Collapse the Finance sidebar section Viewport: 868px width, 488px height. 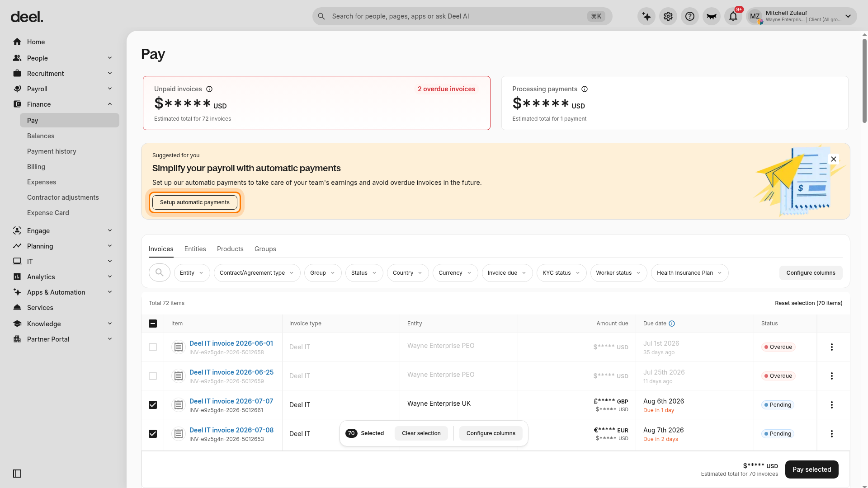coord(63,104)
